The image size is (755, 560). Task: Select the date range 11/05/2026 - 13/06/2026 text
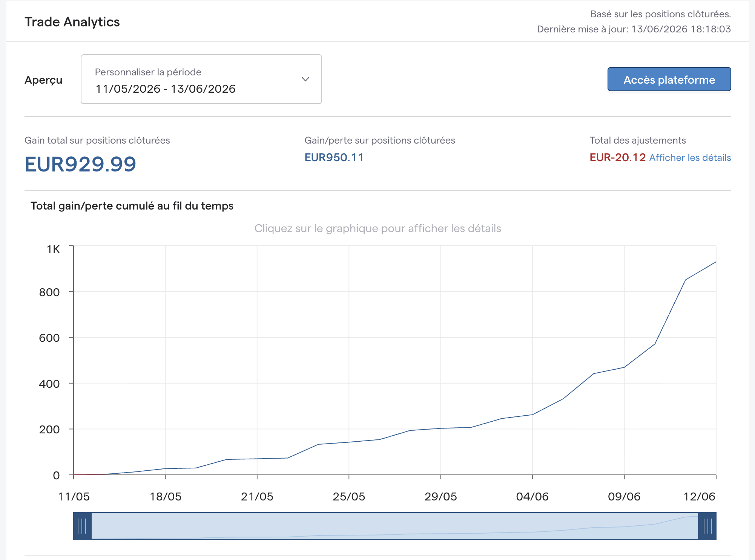point(166,89)
